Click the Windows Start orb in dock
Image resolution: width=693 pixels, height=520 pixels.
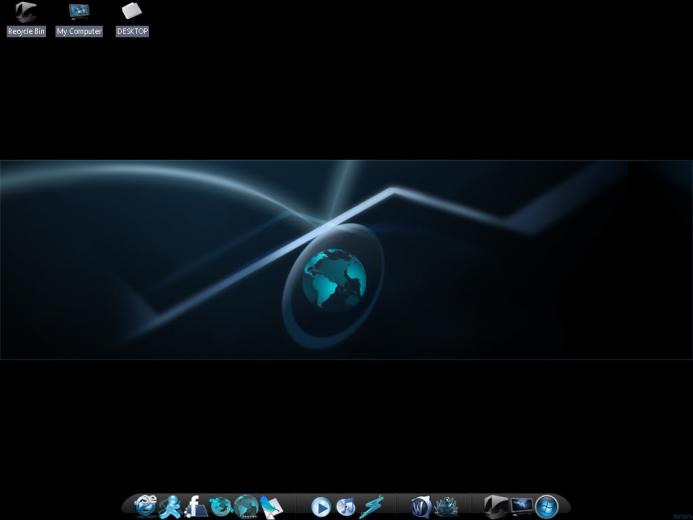(547, 507)
